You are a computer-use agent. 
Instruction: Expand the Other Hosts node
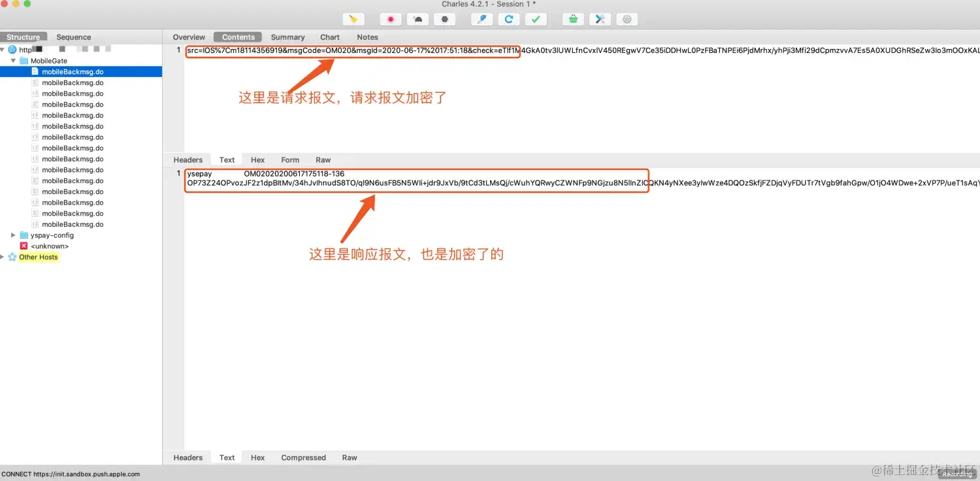tap(3, 257)
